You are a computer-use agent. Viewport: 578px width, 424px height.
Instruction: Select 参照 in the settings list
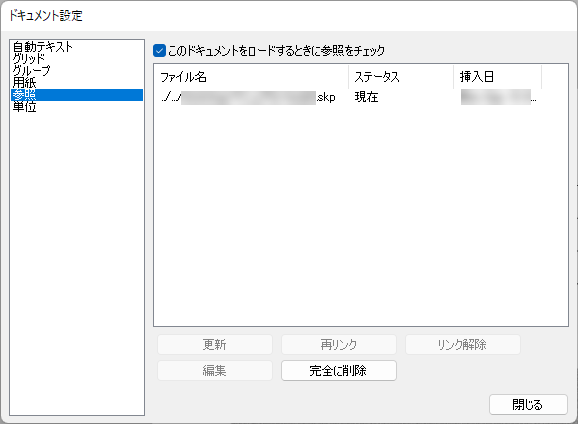[x=77, y=95]
